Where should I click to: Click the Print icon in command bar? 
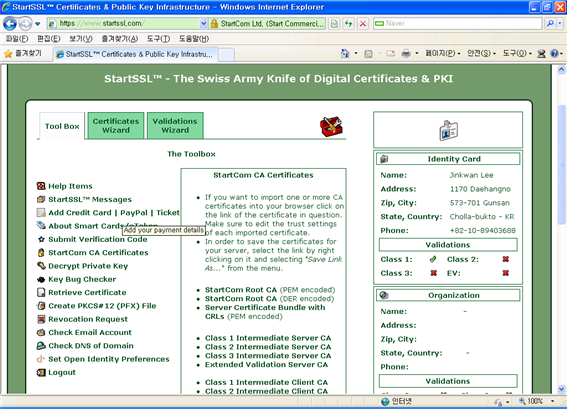pyautogui.click(x=406, y=54)
